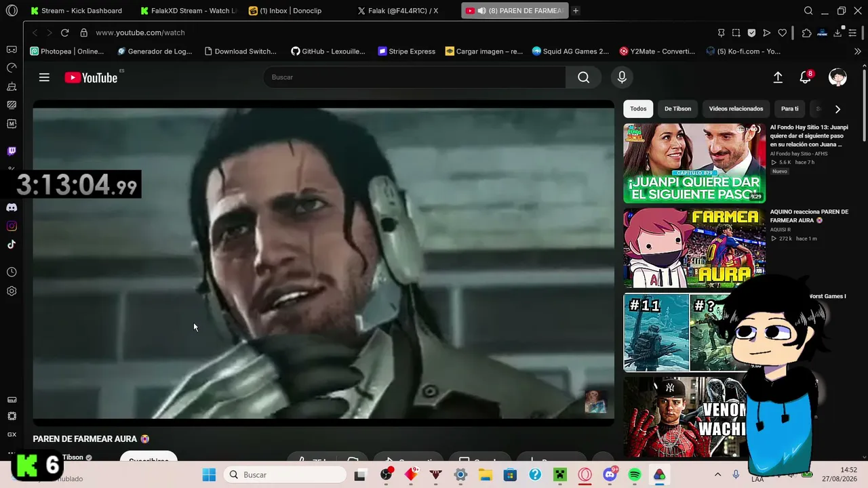Open the Opera GX main menu logo
This screenshot has width=868, height=488.
tap(11, 11)
